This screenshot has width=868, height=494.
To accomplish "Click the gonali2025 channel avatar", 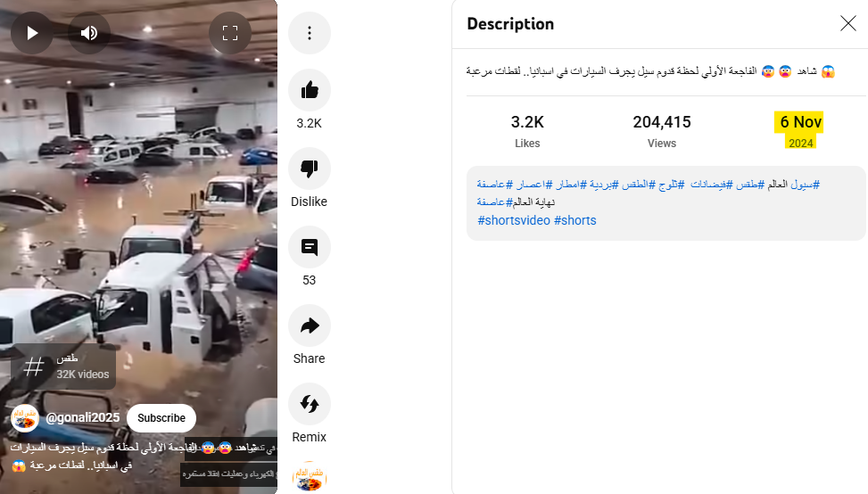I will (x=25, y=418).
